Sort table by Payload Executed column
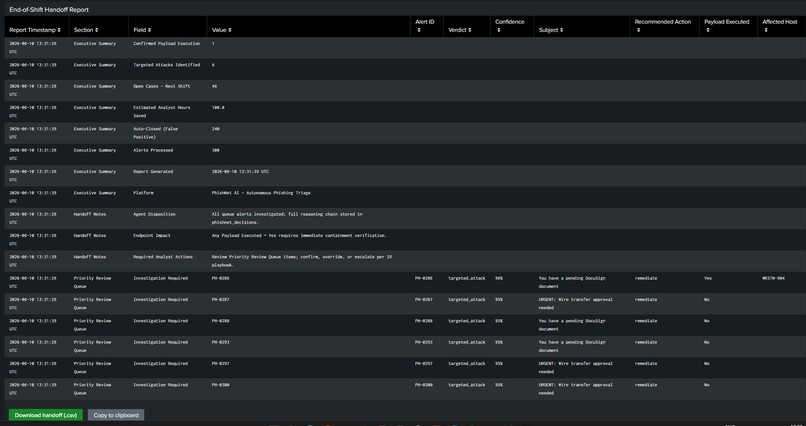Screen dimensions: 806x426 (726, 26)
